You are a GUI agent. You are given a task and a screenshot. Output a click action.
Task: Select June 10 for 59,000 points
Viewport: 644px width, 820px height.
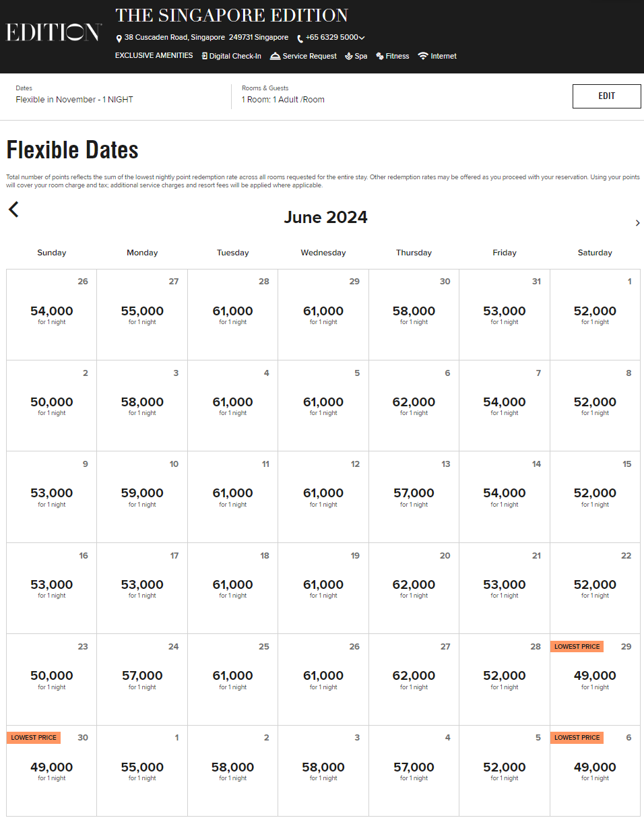pos(142,497)
